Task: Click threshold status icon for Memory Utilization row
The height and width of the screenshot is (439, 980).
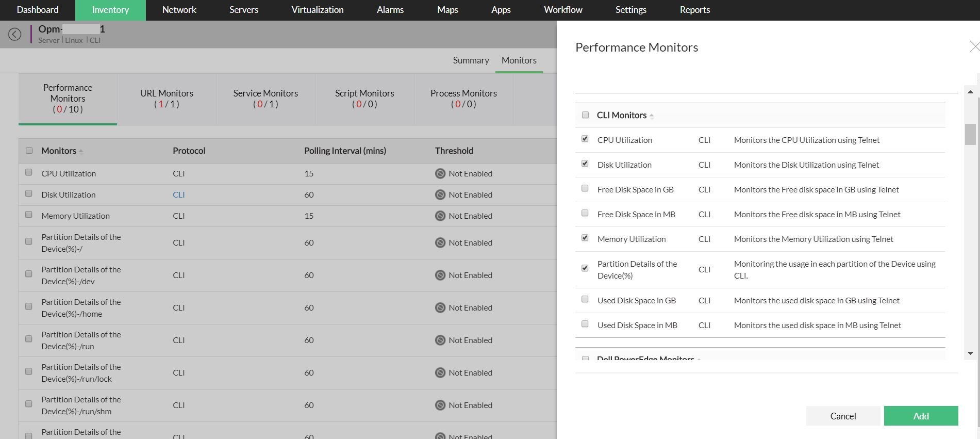Action: click(x=440, y=216)
